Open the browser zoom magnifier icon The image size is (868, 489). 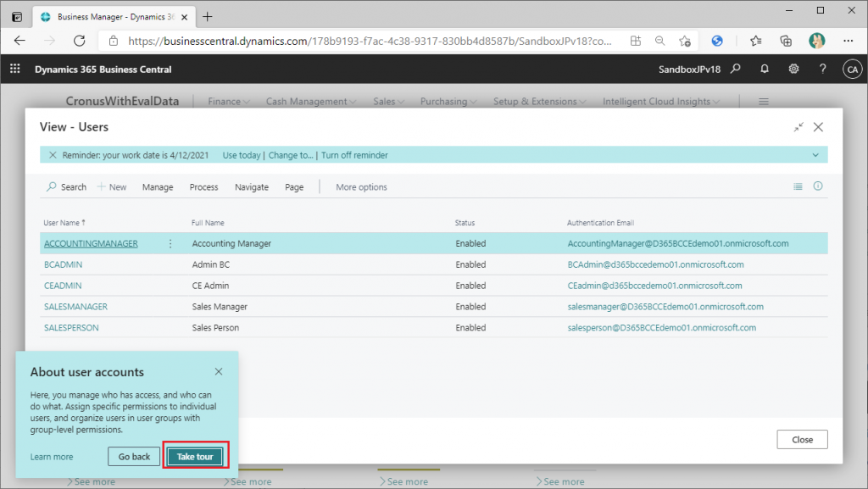pos(659,41)
